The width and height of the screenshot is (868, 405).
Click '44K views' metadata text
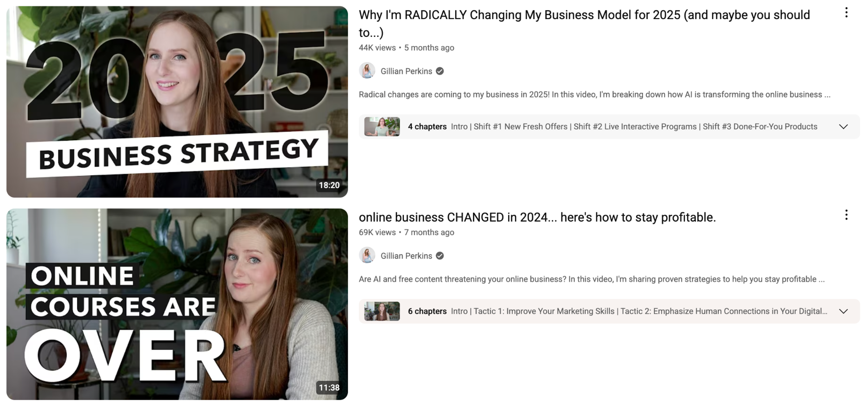click(x=377, y=48)
